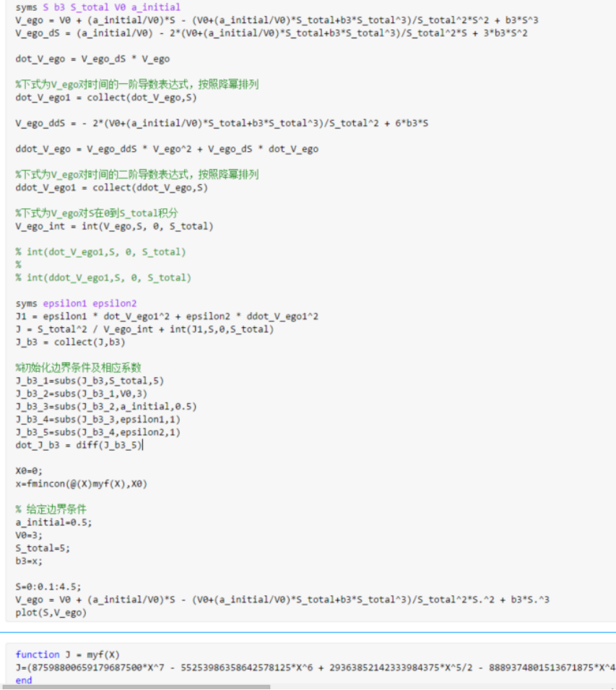Image resolution: width=616 pixels, height=690 pixels.
Task: Place cursor on 'dot_V_ego = V_ego_dS * V_ego' line
Action: click(92, 59)
